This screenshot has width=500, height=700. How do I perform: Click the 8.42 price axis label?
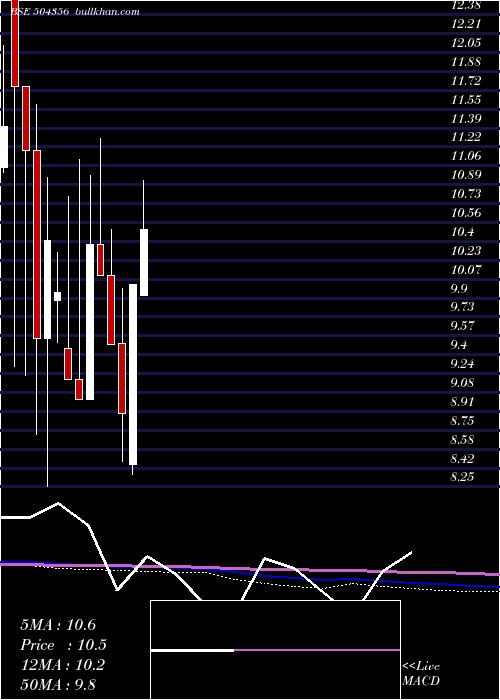pos(462,459)
